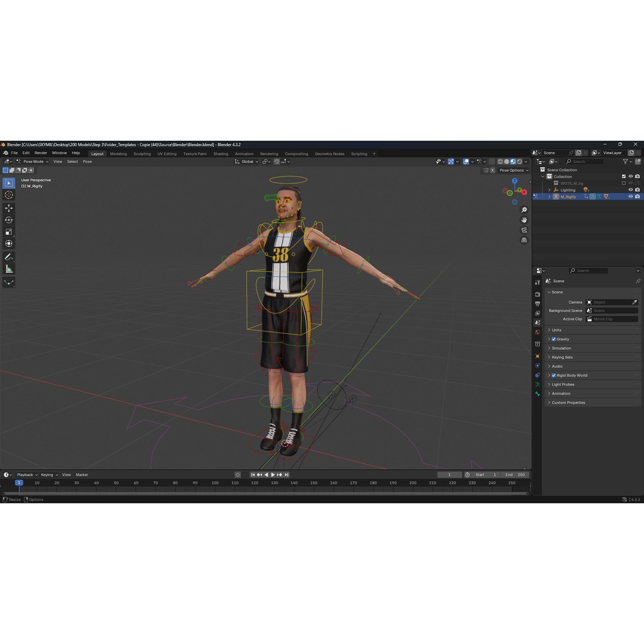Hide Lighting collection with eye icon
Image resolution: width=644 pixels, height=644 pixels.
click(x=630, y=190)
